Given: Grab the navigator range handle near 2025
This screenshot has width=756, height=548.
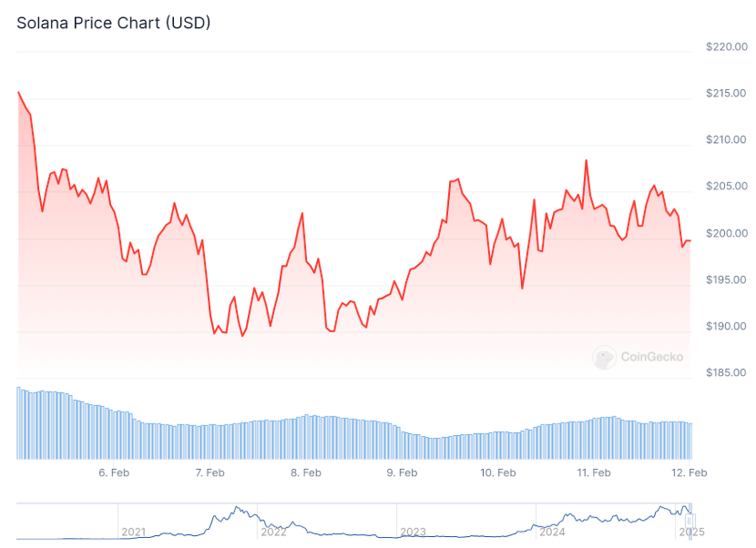Looking at the screenshot, I should coord(690,520).
